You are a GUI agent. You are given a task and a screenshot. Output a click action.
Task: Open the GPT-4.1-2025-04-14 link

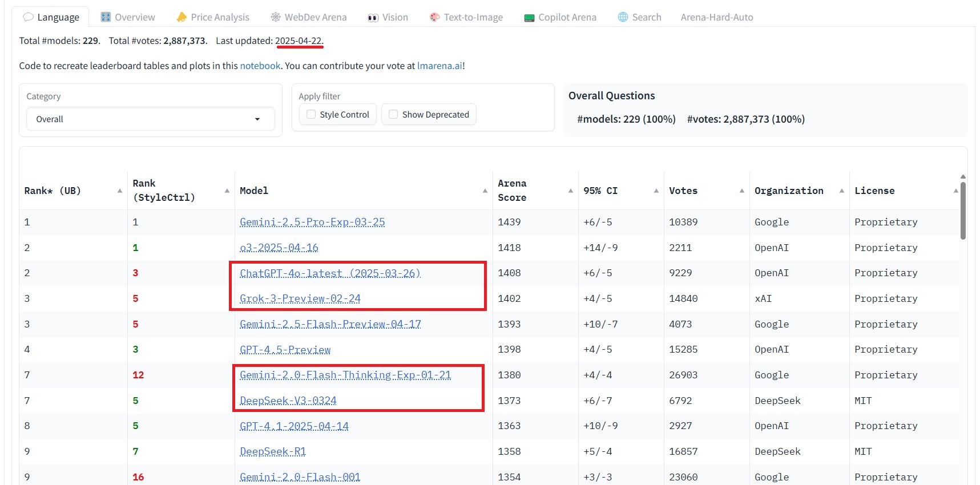[x=294, y=426]
